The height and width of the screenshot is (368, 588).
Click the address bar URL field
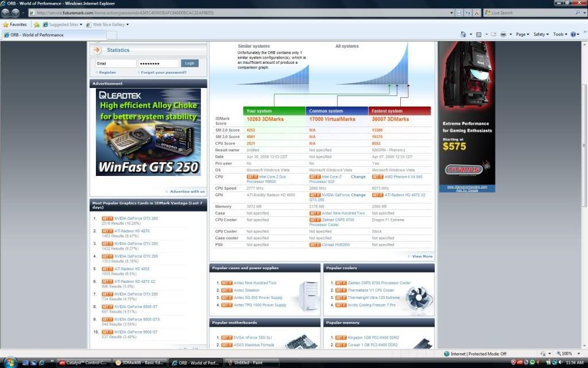click(x=240, y=13)
